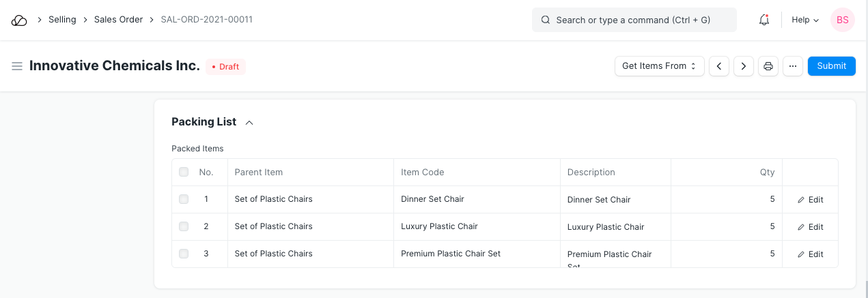Navigate to Sales Order breadcrumb
Image resolution: width=868 pixels, height=298 pixels.
118,20
